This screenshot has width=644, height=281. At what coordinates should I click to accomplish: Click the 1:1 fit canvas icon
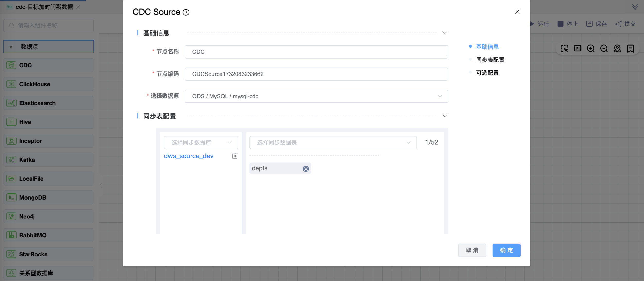(577, 49)
